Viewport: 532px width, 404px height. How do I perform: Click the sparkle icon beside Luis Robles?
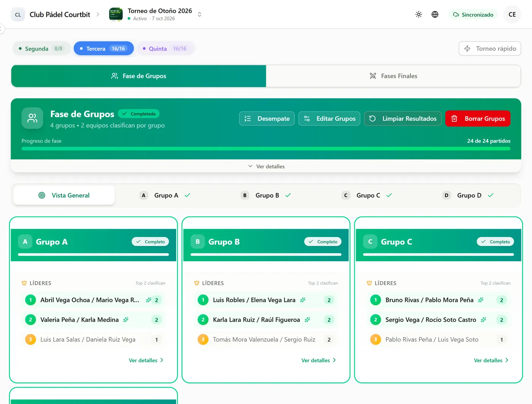click(x=303, y=300)
